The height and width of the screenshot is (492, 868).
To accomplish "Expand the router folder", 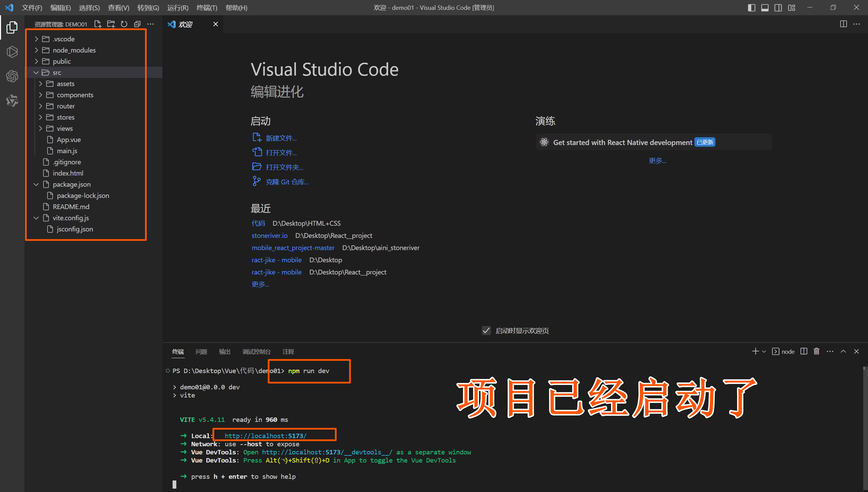I will (x=40, y=106).
